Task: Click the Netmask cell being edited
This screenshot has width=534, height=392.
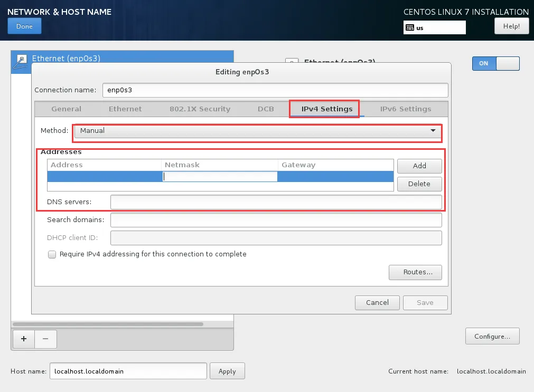Action: (x=220, y=176)
